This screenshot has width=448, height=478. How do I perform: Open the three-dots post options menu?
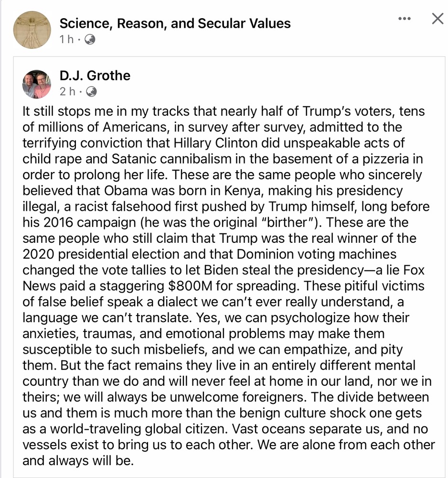(404, 19)
